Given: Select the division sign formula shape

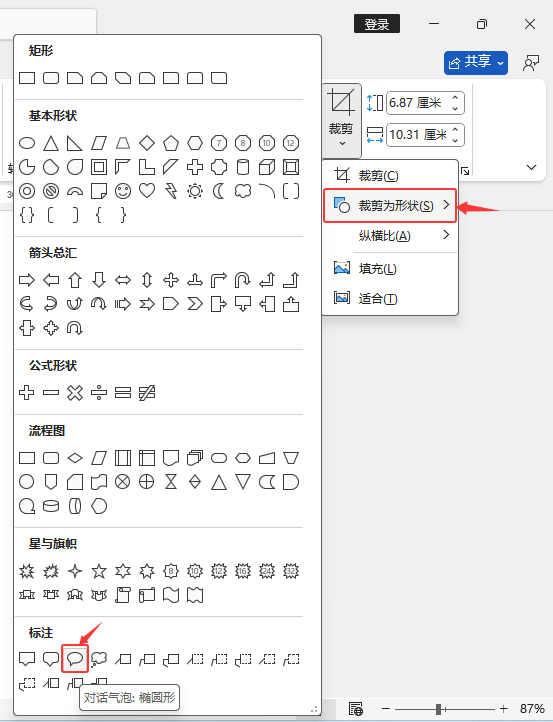Looking at the screenshot, I should tap(99, 393).
